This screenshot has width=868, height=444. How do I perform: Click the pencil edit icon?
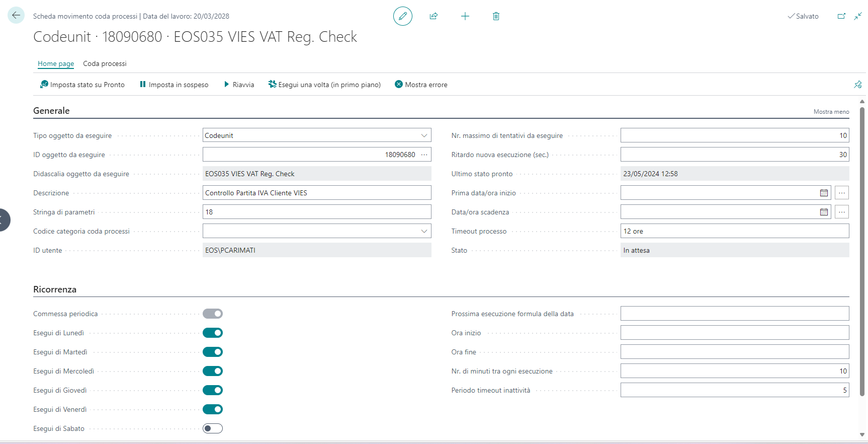click(x=402, y=16)
